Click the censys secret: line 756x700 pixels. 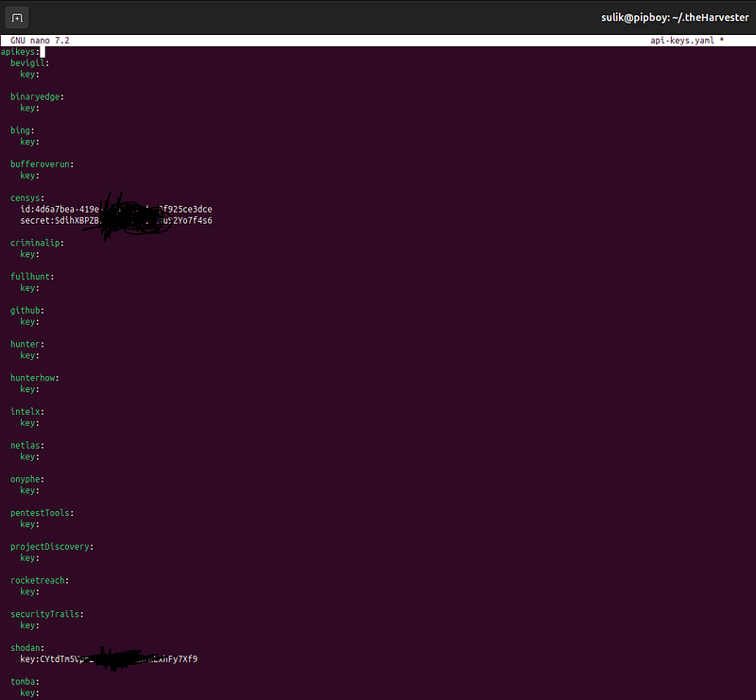pyautogui.click(x=116, y=220)
